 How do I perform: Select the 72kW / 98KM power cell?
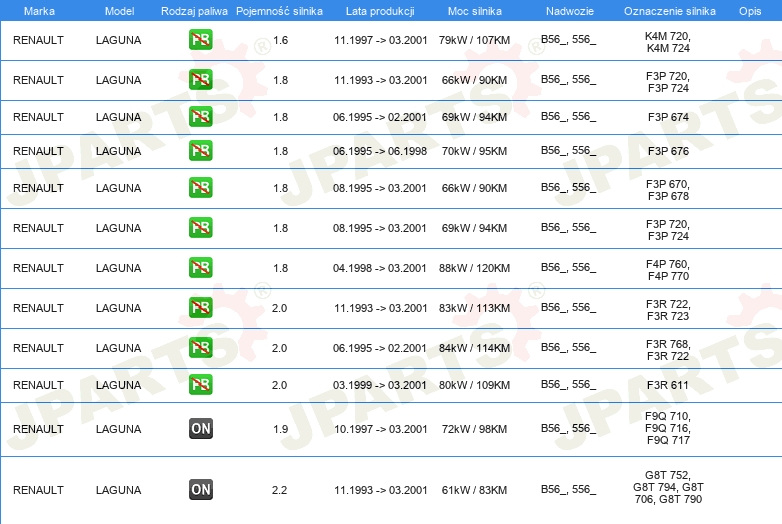coord(474,429)
